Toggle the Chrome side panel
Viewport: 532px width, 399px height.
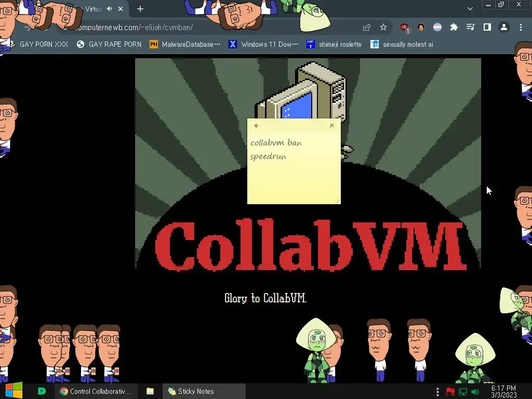(487, 27)
